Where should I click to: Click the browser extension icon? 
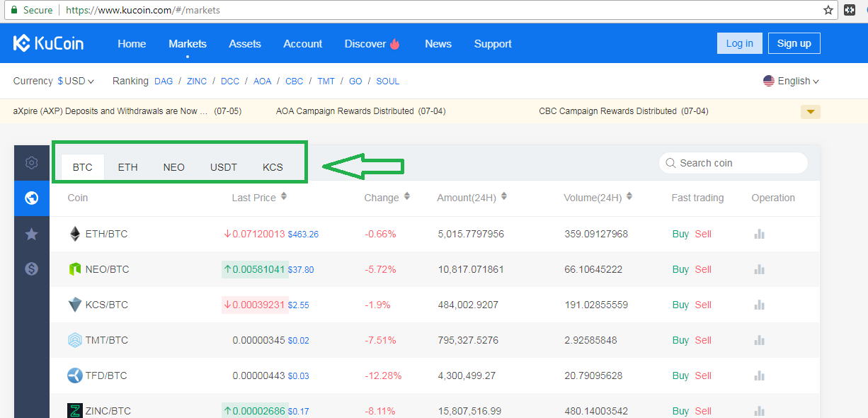pyautogui.click(x=850, y=10)
